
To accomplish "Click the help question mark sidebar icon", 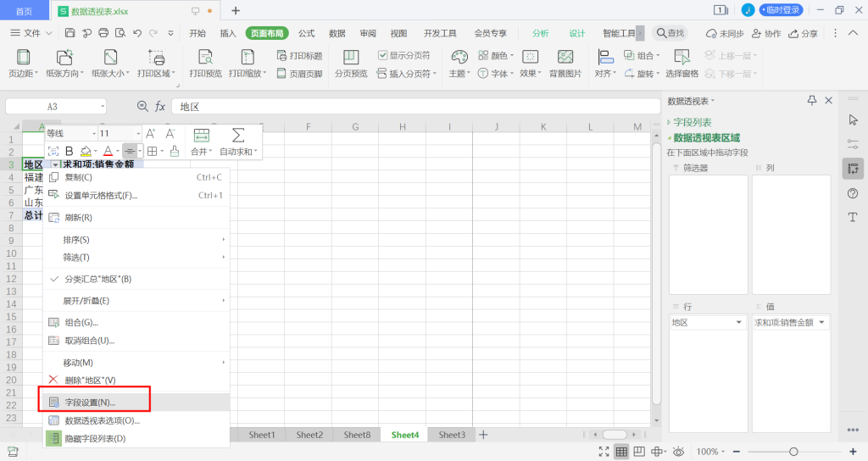I will click(853, 193).
